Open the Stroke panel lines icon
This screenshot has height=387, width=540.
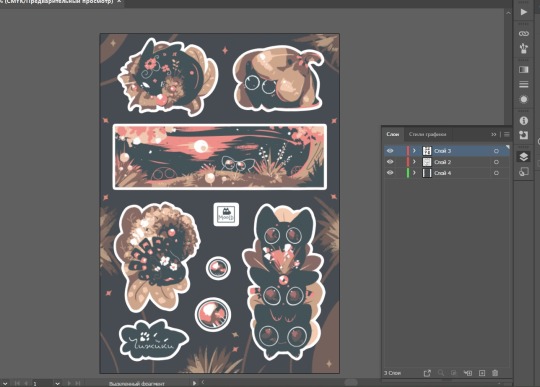[523, 84]
